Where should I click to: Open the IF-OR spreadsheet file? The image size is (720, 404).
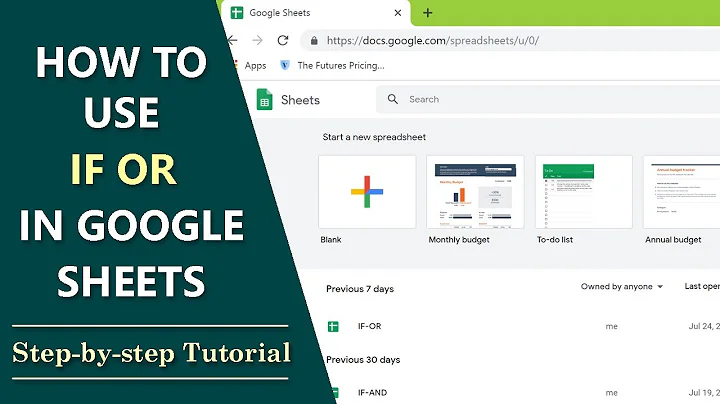tap(369, 326)
